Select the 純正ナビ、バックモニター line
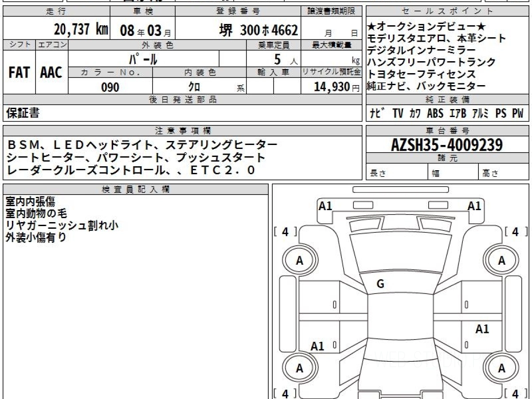532x399 pixels. point(426,86)
